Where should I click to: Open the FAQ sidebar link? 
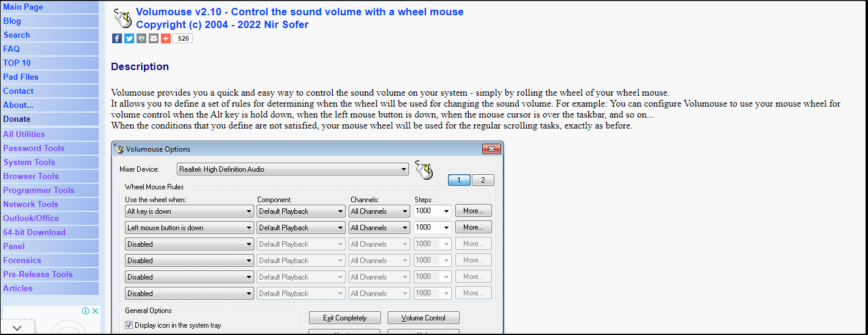click(12, 49)
